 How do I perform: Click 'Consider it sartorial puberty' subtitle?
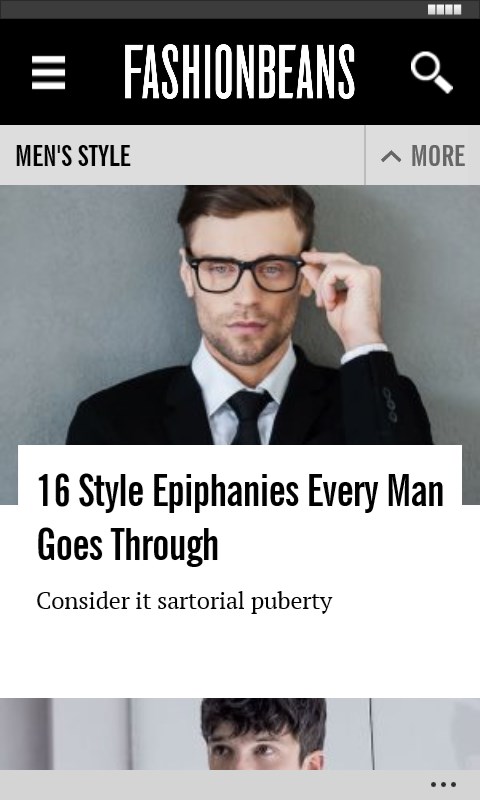tap(184, 601)
